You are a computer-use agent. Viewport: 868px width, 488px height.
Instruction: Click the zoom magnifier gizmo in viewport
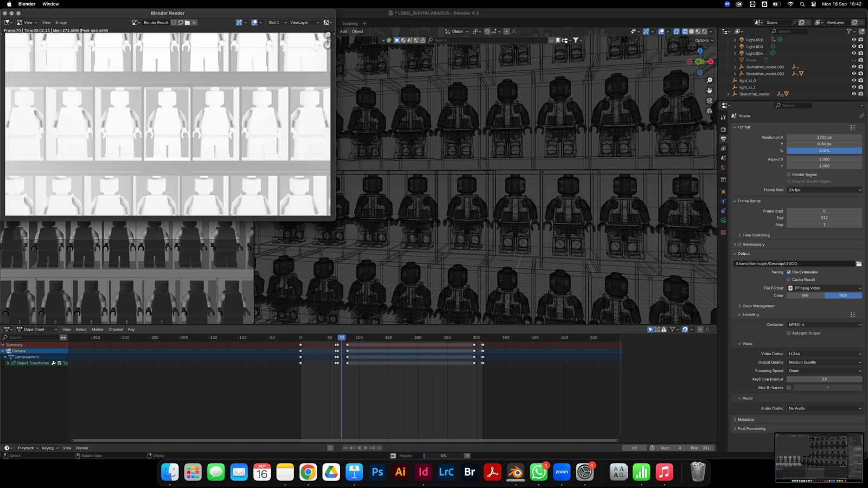tap(709, 80)
